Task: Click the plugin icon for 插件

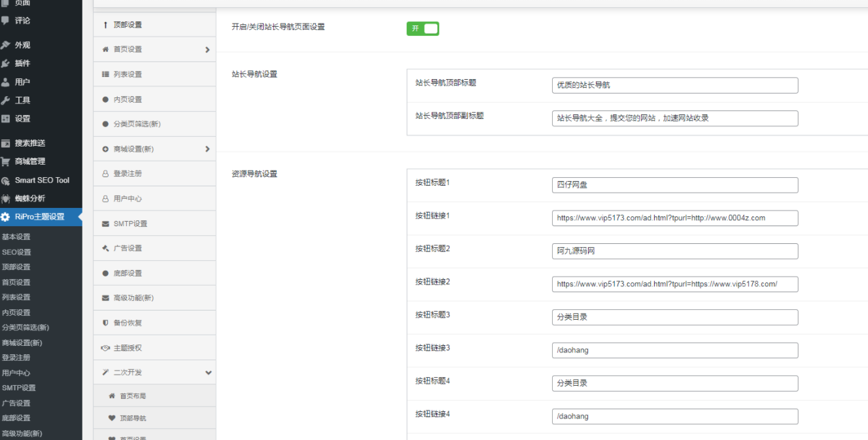Action: pos(6,63)
